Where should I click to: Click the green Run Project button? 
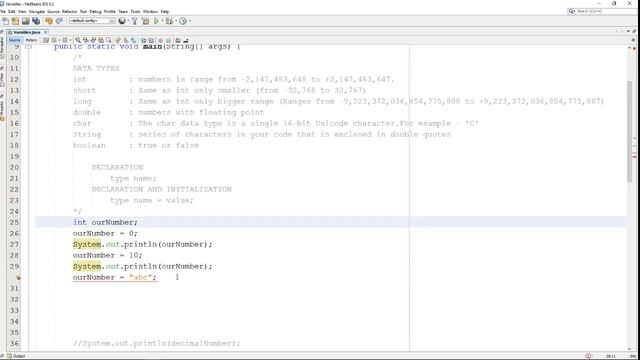pyautogui.click(x=156, y=21)
